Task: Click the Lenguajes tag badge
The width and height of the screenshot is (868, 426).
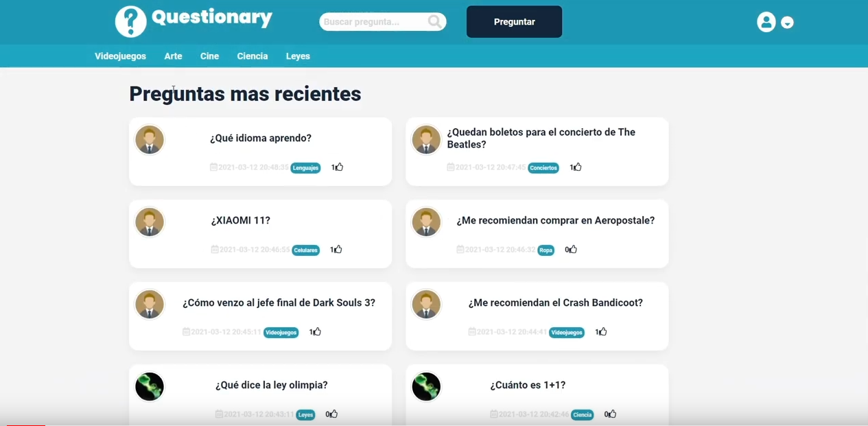Action: click(x=305, y=168)
